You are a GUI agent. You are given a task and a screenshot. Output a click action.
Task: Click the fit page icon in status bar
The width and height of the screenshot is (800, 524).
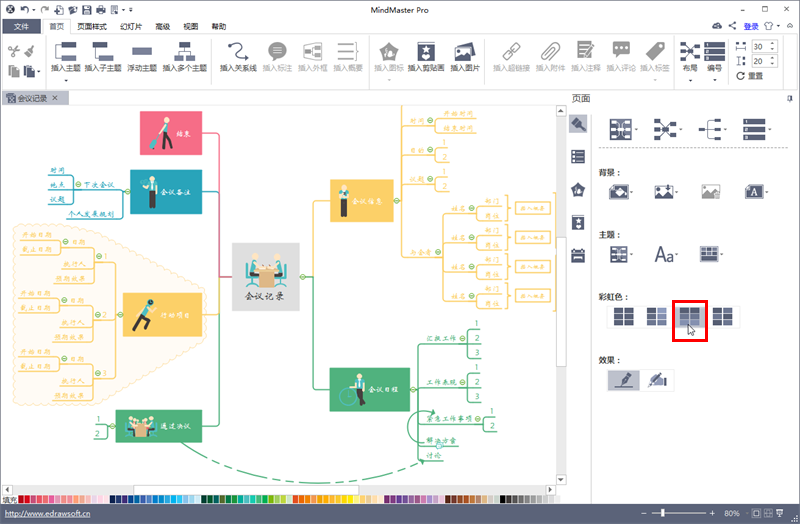coord(756,513)
